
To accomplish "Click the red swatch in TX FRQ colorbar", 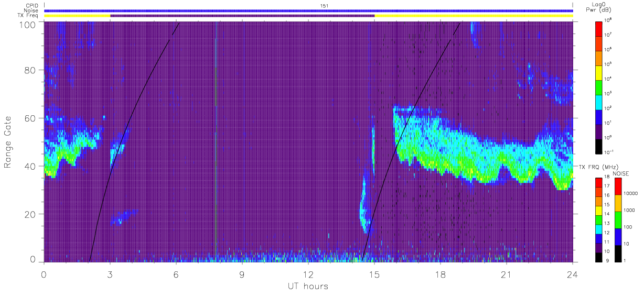I will (x=599, y=182).
